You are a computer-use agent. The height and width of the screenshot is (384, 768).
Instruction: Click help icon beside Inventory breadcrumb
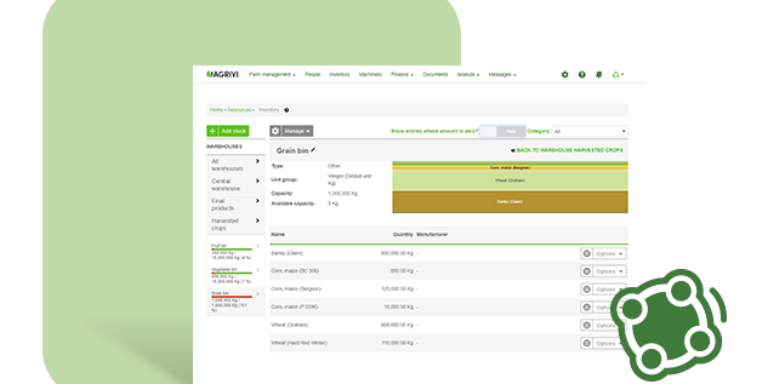[x=287, y=110]
